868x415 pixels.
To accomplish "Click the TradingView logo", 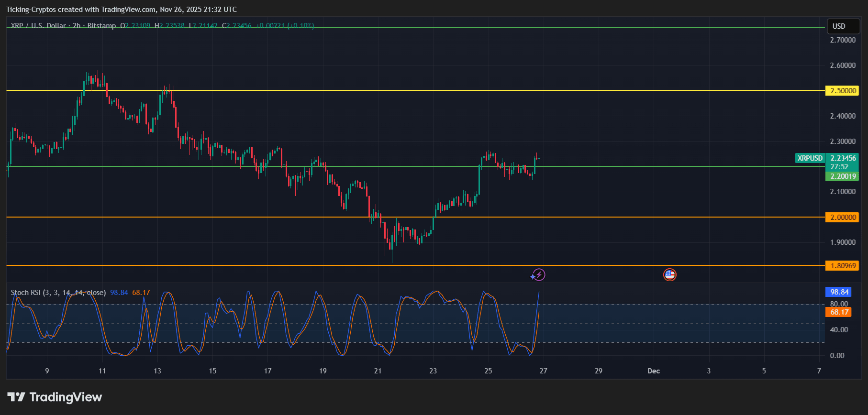I will [x=55, y=397].
